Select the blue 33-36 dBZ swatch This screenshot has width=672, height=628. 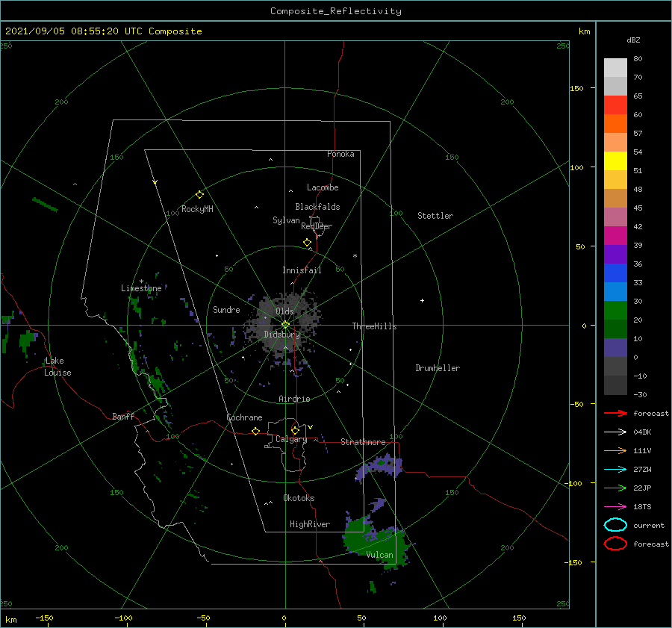pos(615,273)
